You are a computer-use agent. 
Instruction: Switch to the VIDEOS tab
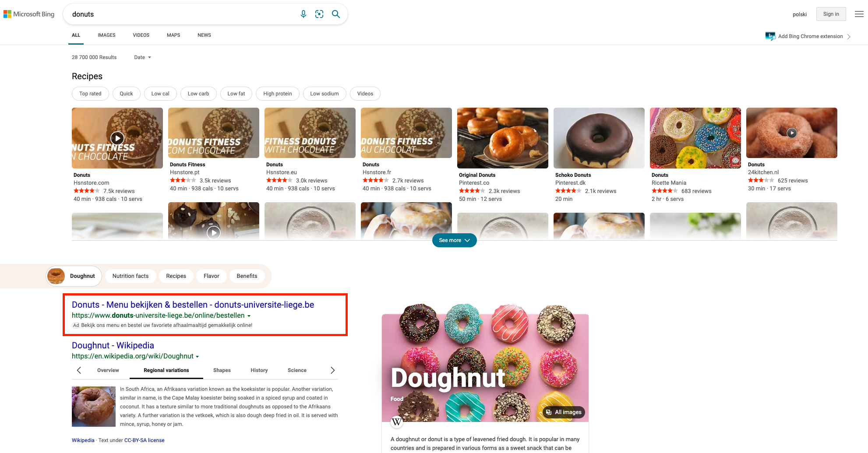141,35
